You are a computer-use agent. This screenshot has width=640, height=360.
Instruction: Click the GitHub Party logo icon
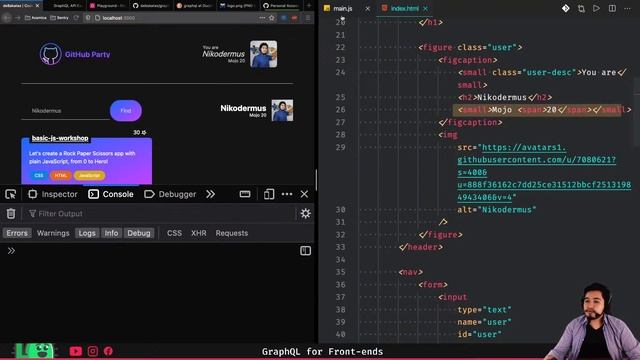(51, 54)
